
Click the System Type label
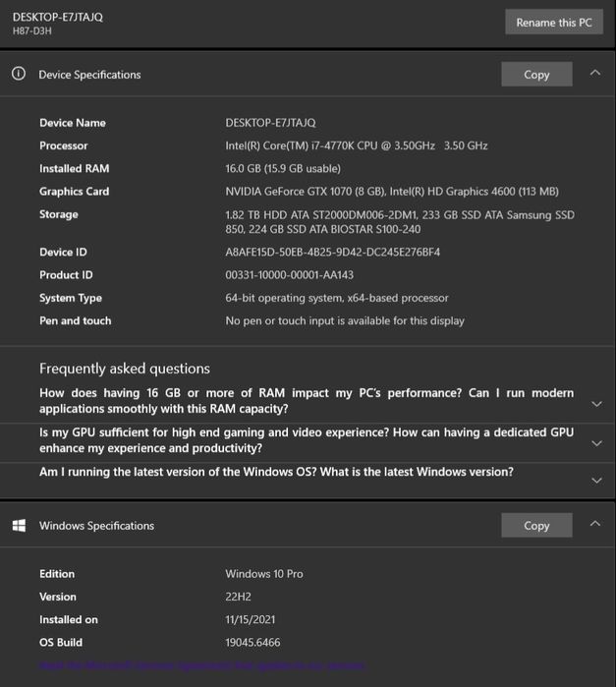[x=71, y=298]
